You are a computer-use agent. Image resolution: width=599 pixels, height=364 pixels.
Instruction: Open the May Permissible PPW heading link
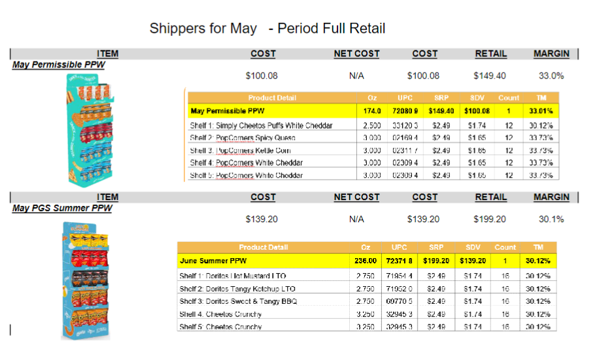58,65
